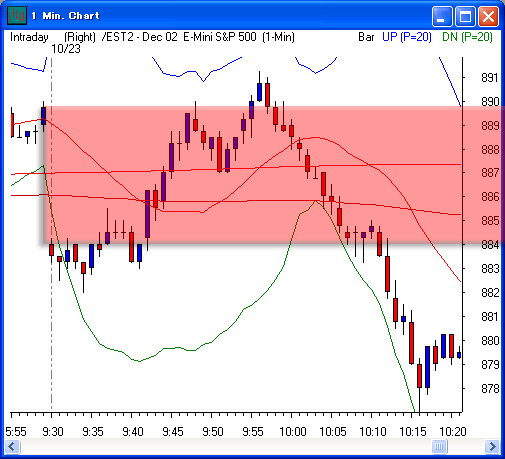Click the 9:30 time axis label
Image resolution: width=505 pixels, height=459 pixels.
[53, 432]
